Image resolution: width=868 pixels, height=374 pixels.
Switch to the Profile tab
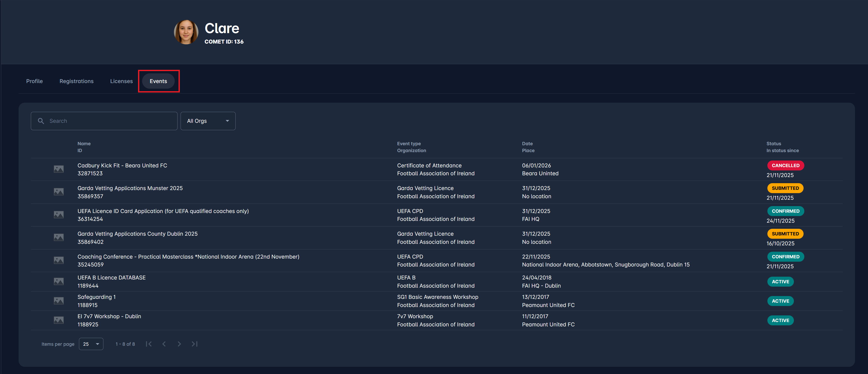point(34,81)
